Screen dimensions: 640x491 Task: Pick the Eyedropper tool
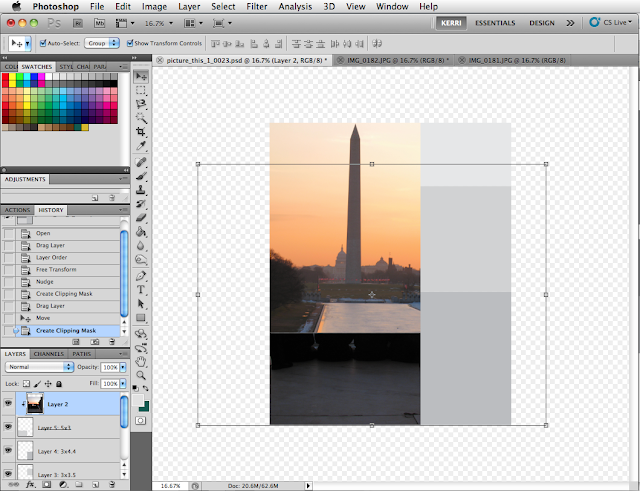141,146
